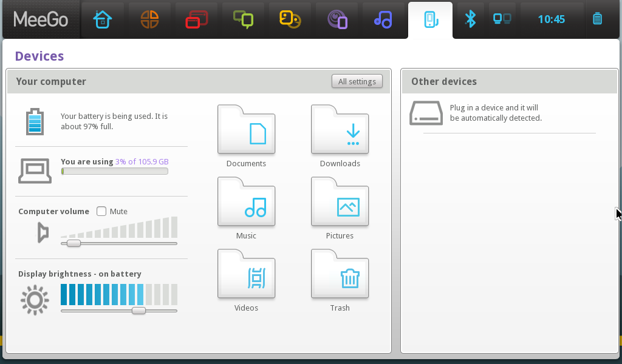The width and height of the screenshot is (622, 364).
Task: Adjust the display brightness slider
Action: (138, 310)
